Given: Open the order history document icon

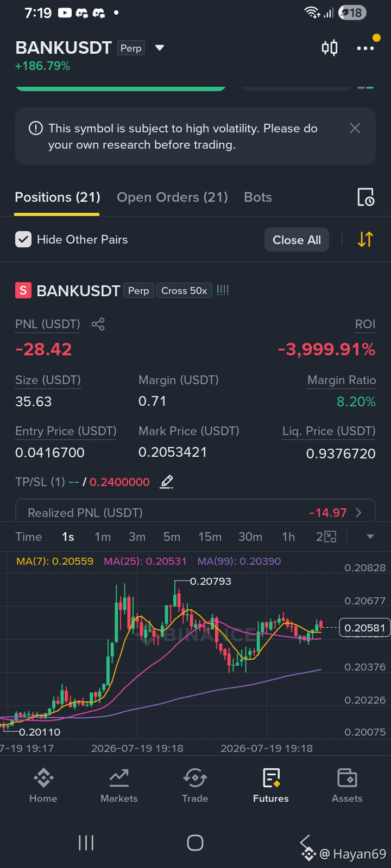Looking at the screenshot, I should (x=365, y=197).
